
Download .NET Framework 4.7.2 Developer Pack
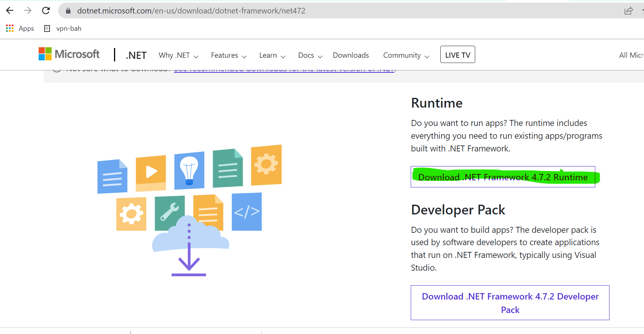pos(510,303)
